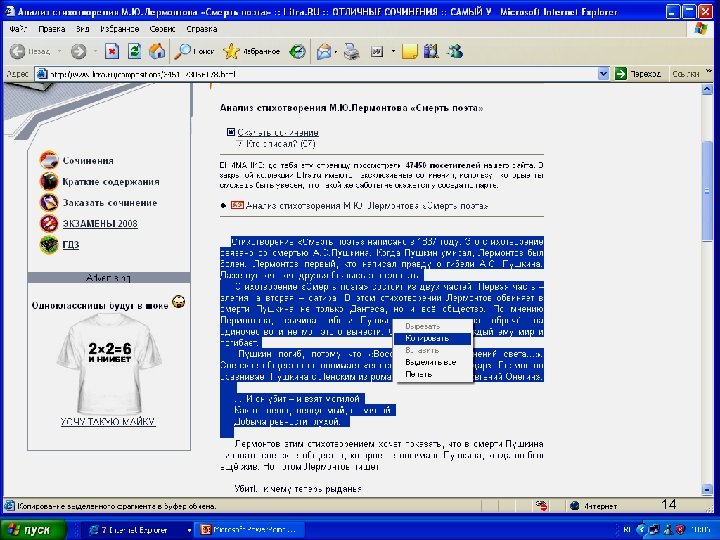Image resolution: width=720 pixels, height=540 pixels.
Task: Open dropdown arrow next to Back button
Action: coord(59,51)
